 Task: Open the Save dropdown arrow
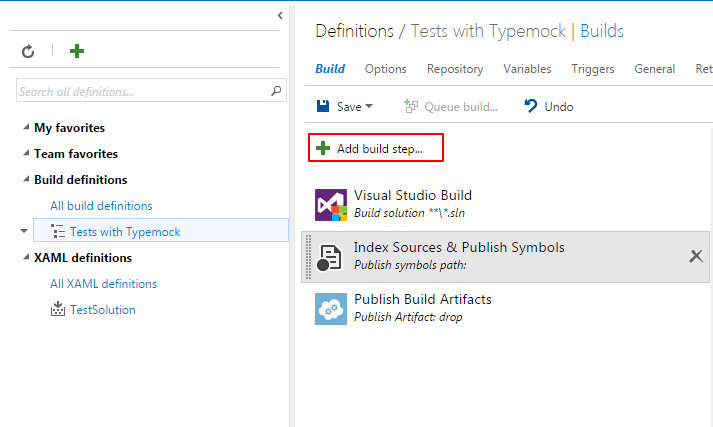369,106
